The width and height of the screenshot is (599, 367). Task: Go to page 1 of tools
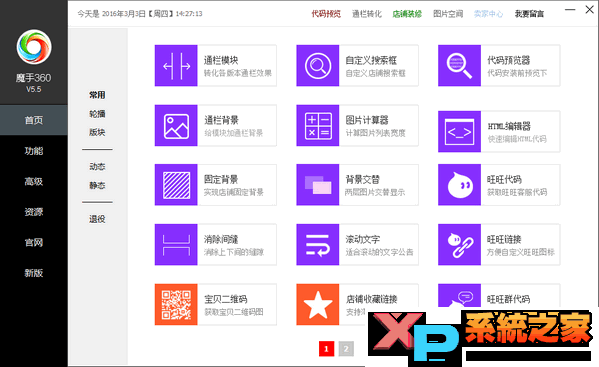click(x=326, y=349)
